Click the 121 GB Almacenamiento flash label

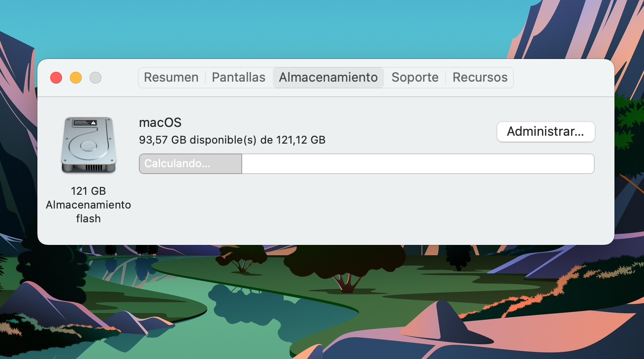click(89, 205)
